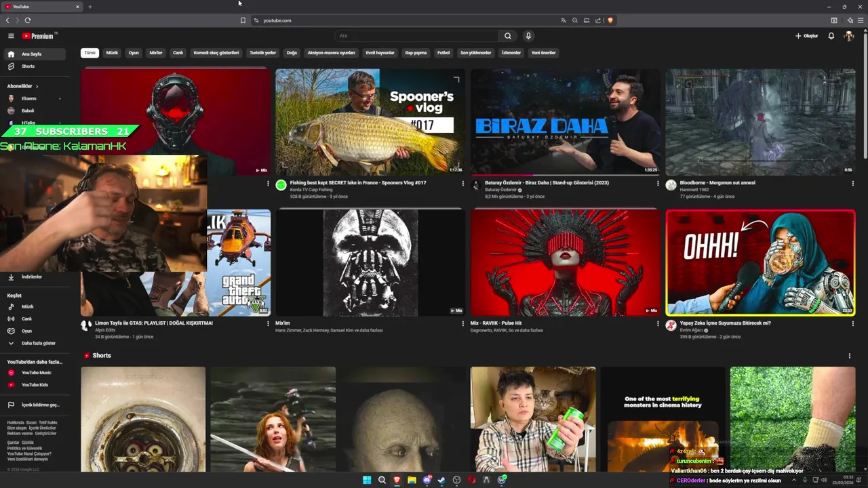Open Biraz Daha stand-up thumbnail
Image resolution: width=868 pixels, height=488 pixels.
click(565, 122)
